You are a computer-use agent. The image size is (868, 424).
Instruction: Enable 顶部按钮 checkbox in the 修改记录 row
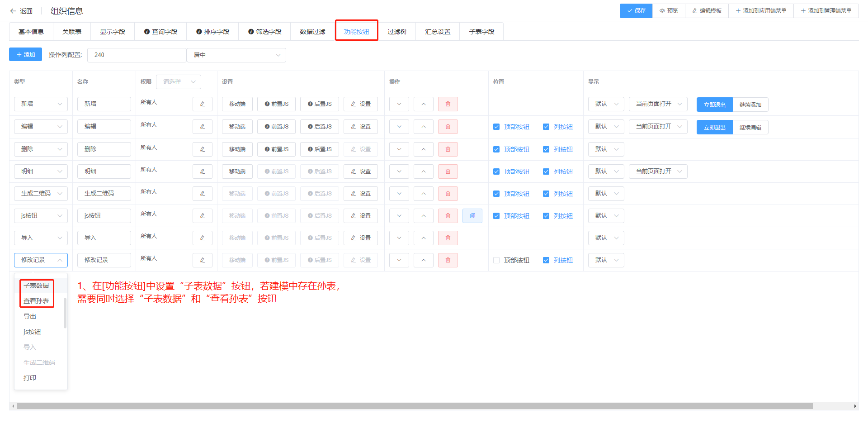[x=496, y=260]
